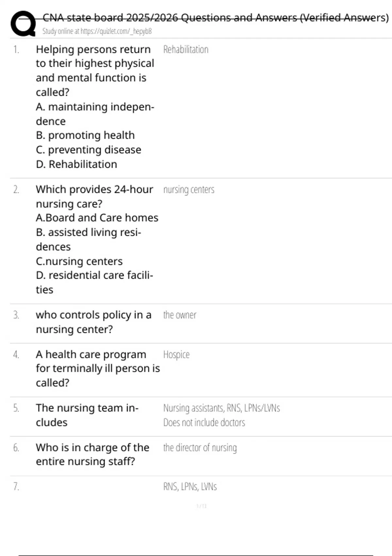Click the page number indicator at bottom
This screenshot has height=556, width=392.
202,506
